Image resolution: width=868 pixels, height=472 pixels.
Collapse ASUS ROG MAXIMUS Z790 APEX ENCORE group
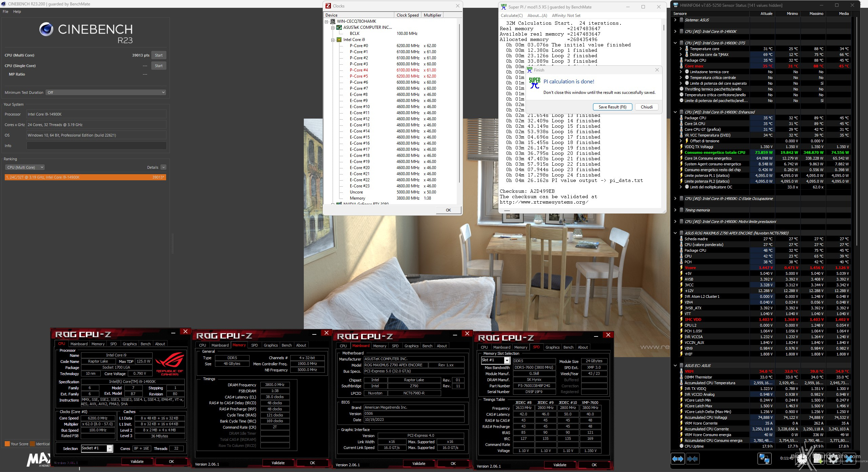pyautogui.click(x=675, y=233)
